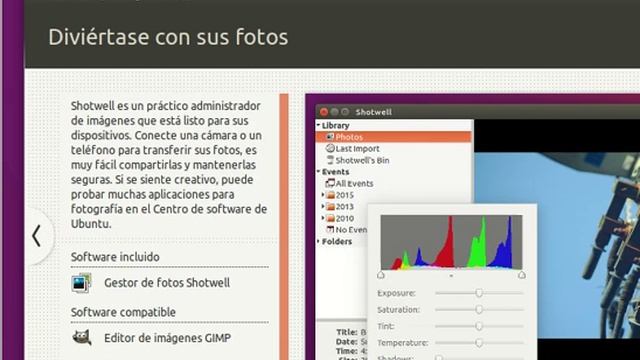Screen dimensions: 640x360
Task: Collapse the Library section triangle
Action: pyautogui.click(x=318, y=125)
